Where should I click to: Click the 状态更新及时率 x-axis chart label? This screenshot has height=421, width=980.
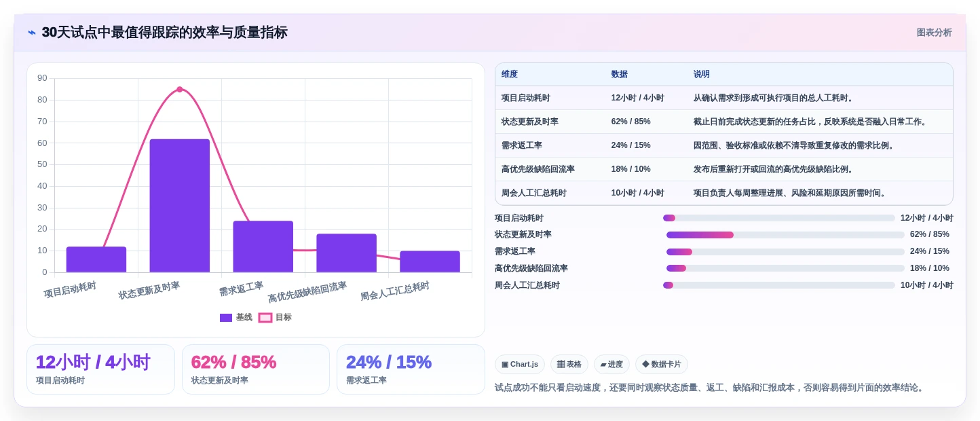click(149, 291)
